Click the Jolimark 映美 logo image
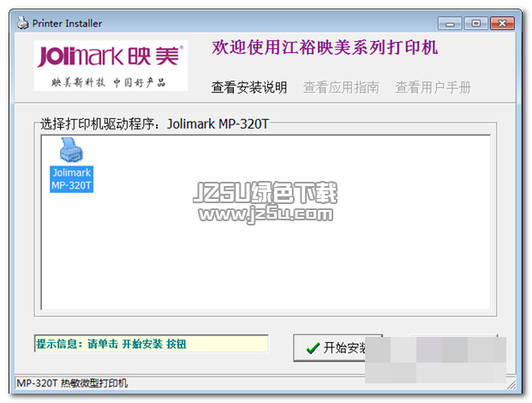 [111, 65]
